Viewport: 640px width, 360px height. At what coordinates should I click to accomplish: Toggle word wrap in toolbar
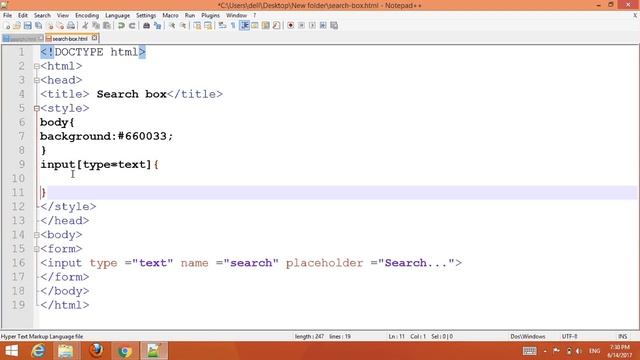pos(222,26)
